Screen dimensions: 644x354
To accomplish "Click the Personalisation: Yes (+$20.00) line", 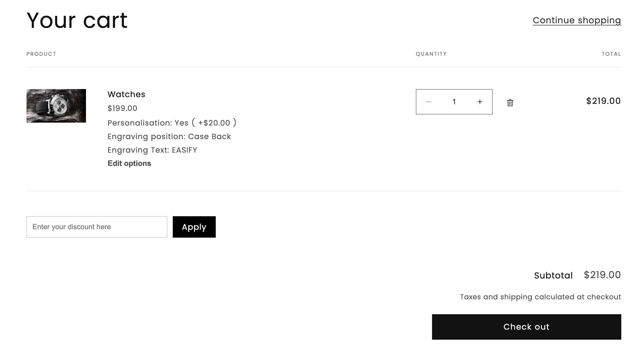I will pyautogui.click(x=172, y=123).
